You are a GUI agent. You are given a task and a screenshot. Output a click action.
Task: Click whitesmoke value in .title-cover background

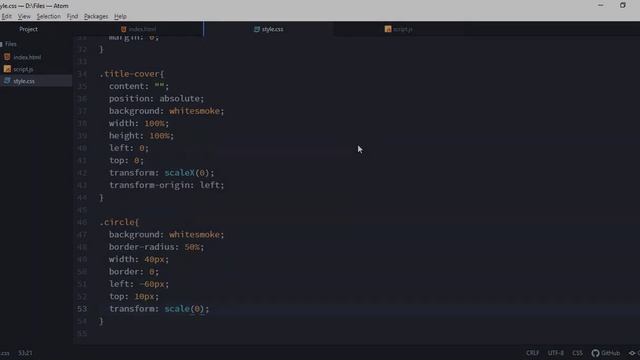tap(194, 111)
